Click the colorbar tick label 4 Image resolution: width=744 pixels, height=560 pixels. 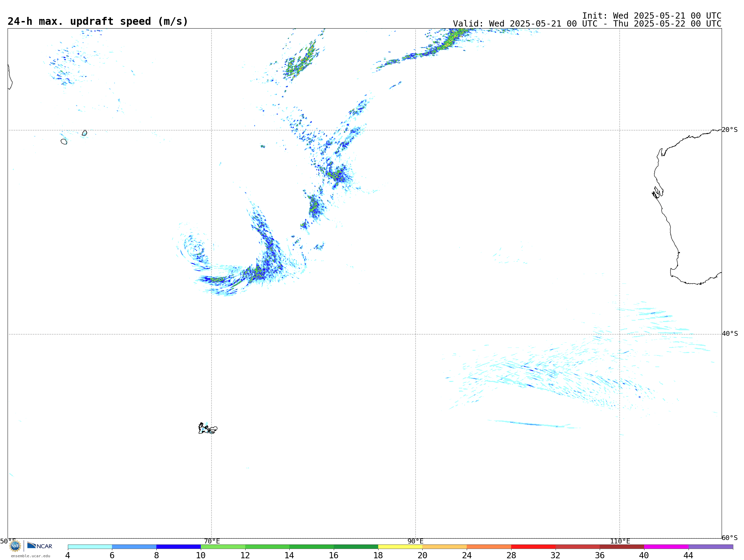68,556
